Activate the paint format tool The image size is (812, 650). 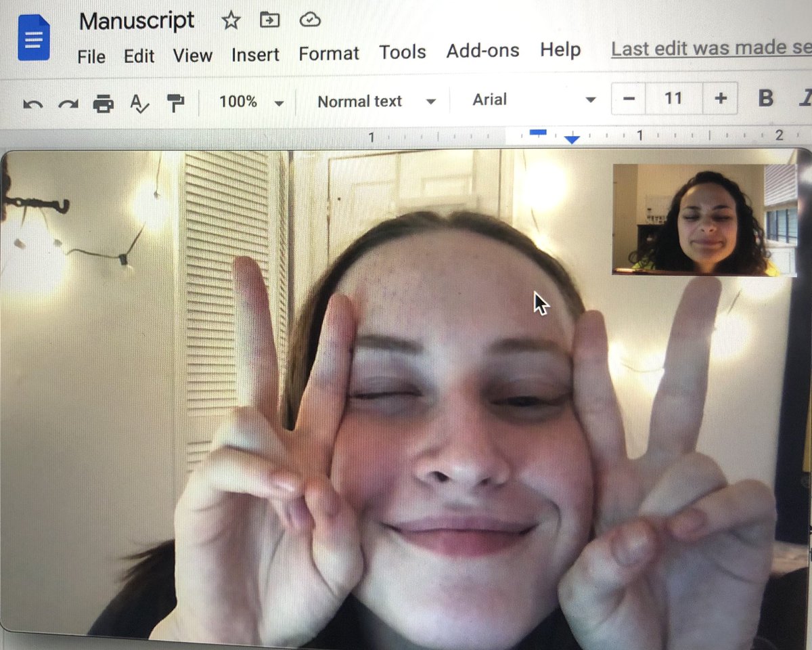tap(175, 103)
